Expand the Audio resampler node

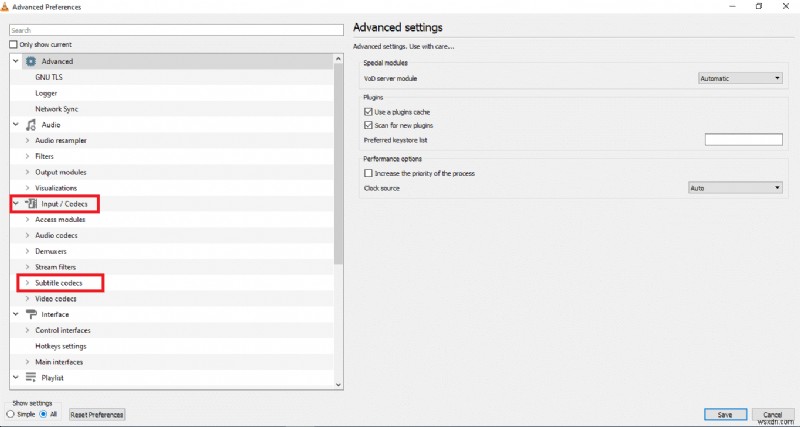point(28,140)
